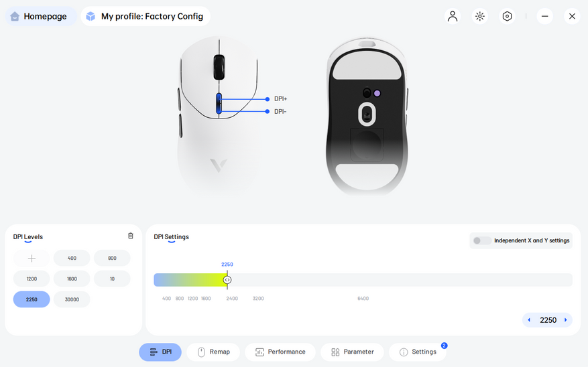Decrease DPI value with left arrow
Screen dimensions: 588x367
pyautogui.click(x=529, y=320)
